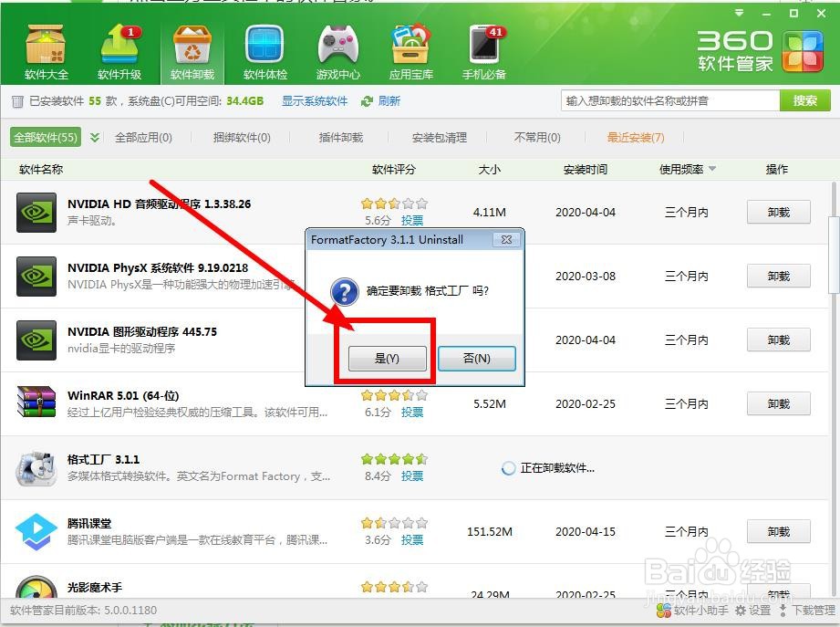The image size is (840, 627).
Task: Cancel uninstall with 否(N) button
Action: click(477, 359)
